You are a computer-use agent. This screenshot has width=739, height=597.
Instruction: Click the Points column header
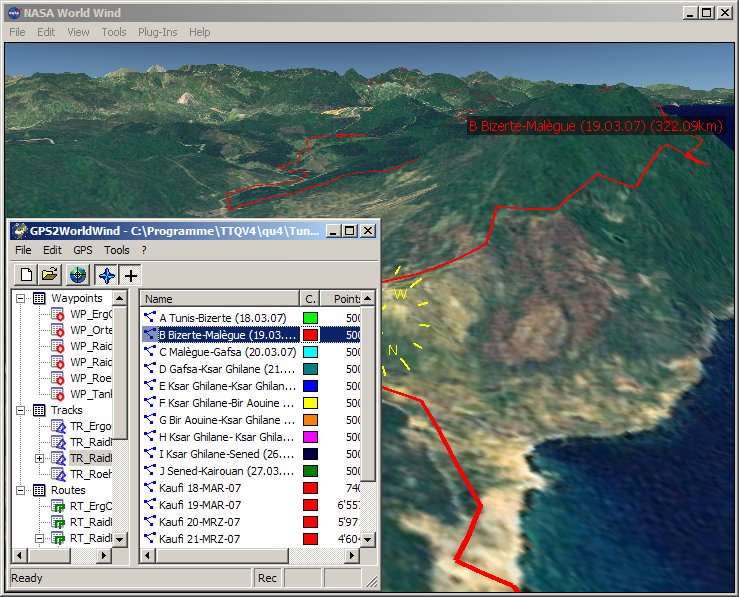[x=341, y=299]
